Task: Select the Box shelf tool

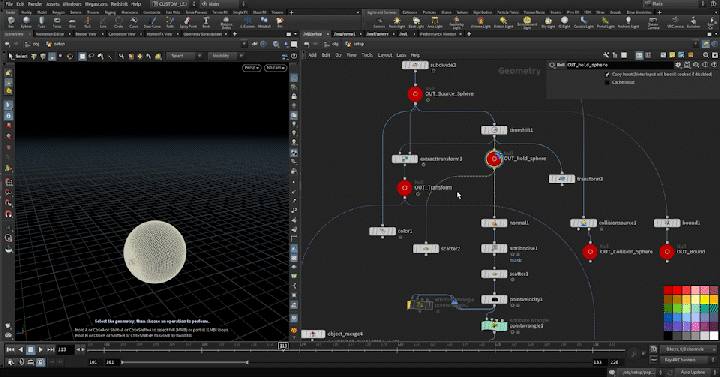Action: tap(11, 22)
